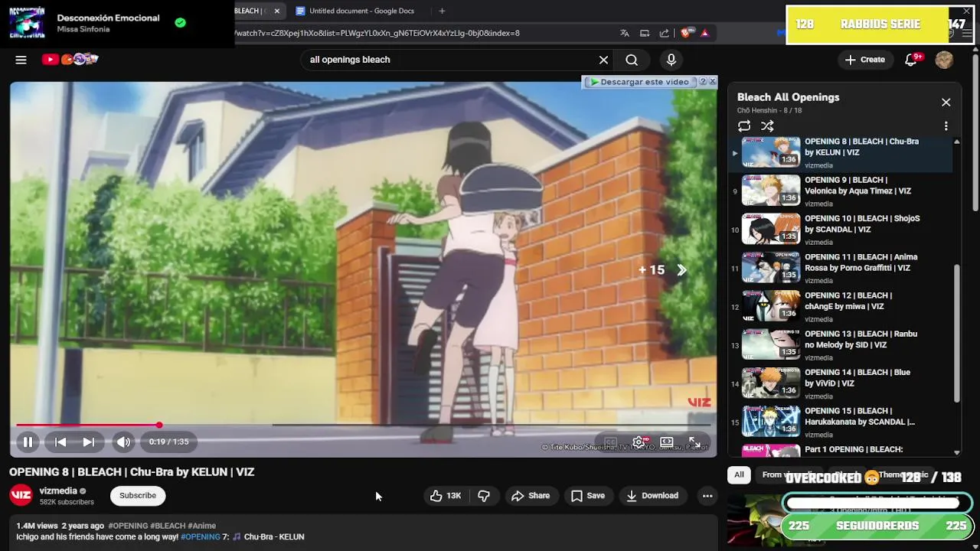
Task: Skip to the next playlist video
Action: 88,442
